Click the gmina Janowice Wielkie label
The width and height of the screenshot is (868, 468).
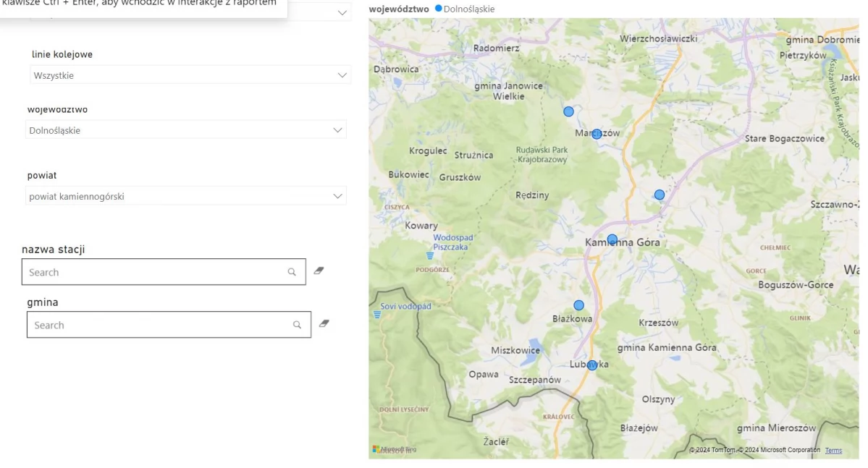tap(508, 90)
